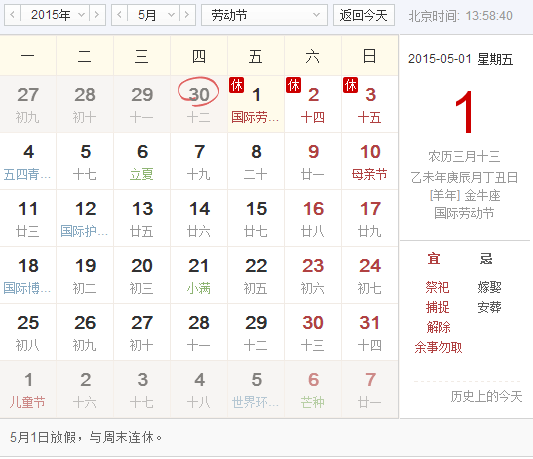This screenshot has width=533, height=459.
Task: Open 历史上的今天 link
Action: point(486,396)
